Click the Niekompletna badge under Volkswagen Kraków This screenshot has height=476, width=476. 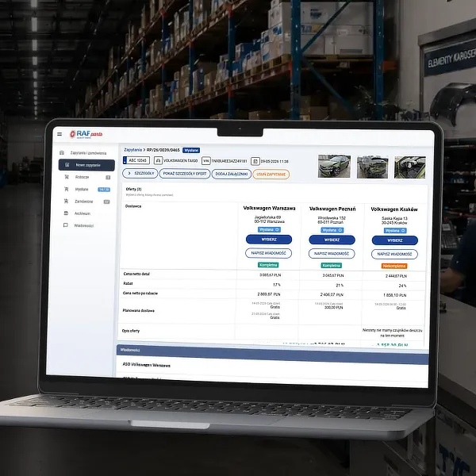(x=394, y=266)
